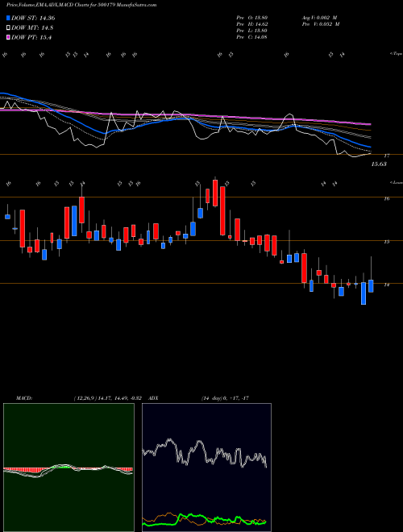Click the 15.63 price label
Viewport: 403px width, 532px height.
point(380,164)
